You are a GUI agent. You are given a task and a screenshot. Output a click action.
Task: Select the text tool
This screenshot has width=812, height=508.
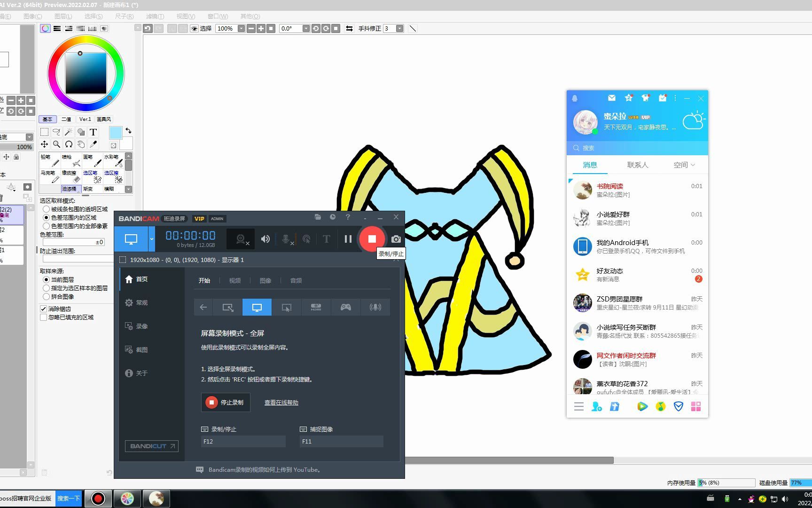pos(93,132)
